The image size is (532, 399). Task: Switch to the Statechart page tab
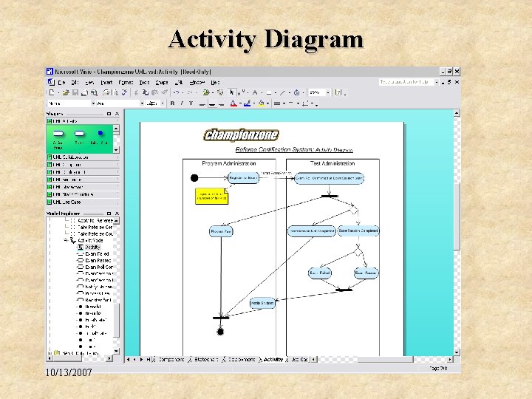point(205,359)
